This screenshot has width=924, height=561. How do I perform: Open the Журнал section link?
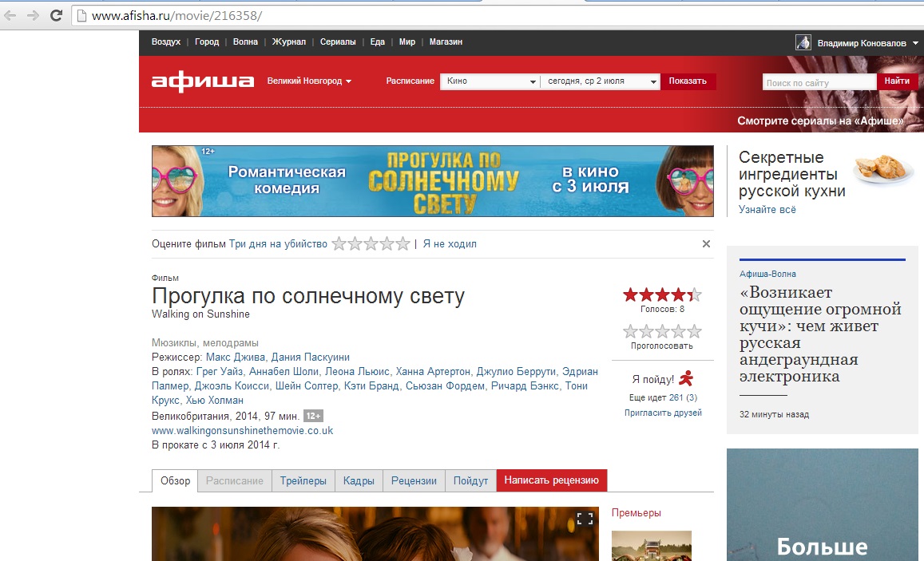[289, 41]
